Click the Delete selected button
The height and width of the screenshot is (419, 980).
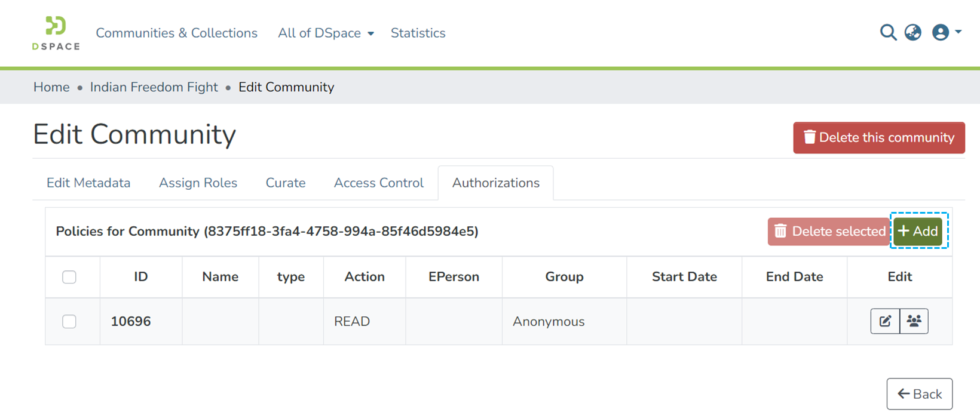829,232
